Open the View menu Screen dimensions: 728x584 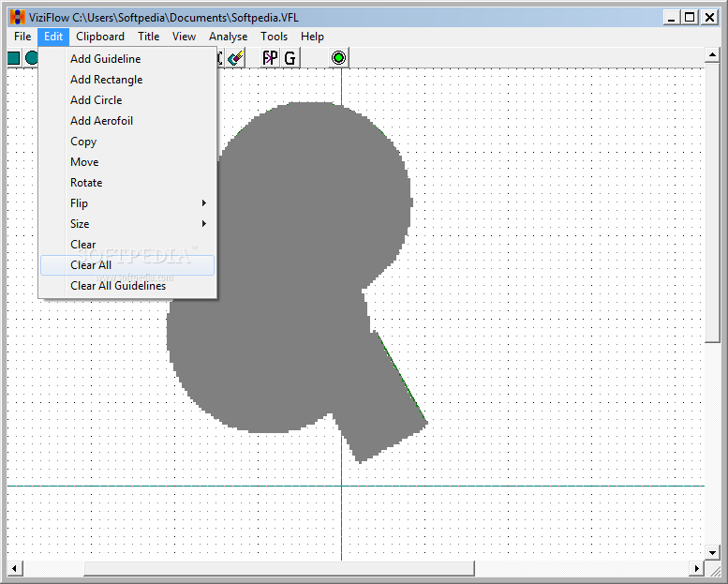(x=184, y=37)
